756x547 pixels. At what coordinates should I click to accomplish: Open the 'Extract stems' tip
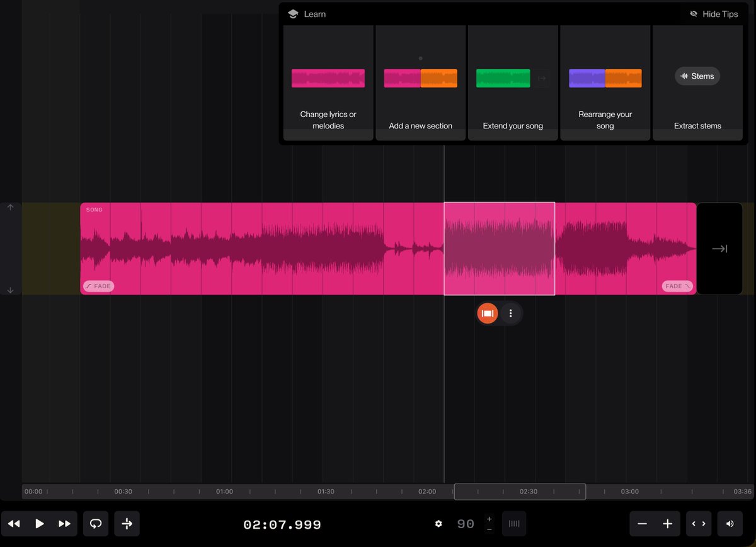[697, 82]
